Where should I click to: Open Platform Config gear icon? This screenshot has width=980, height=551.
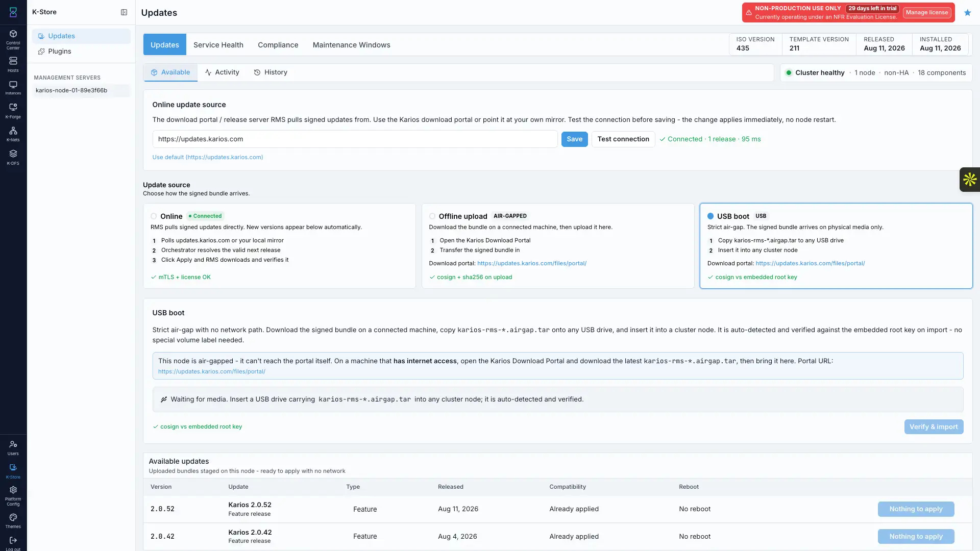pyautogui.click(x=13, y=495)
